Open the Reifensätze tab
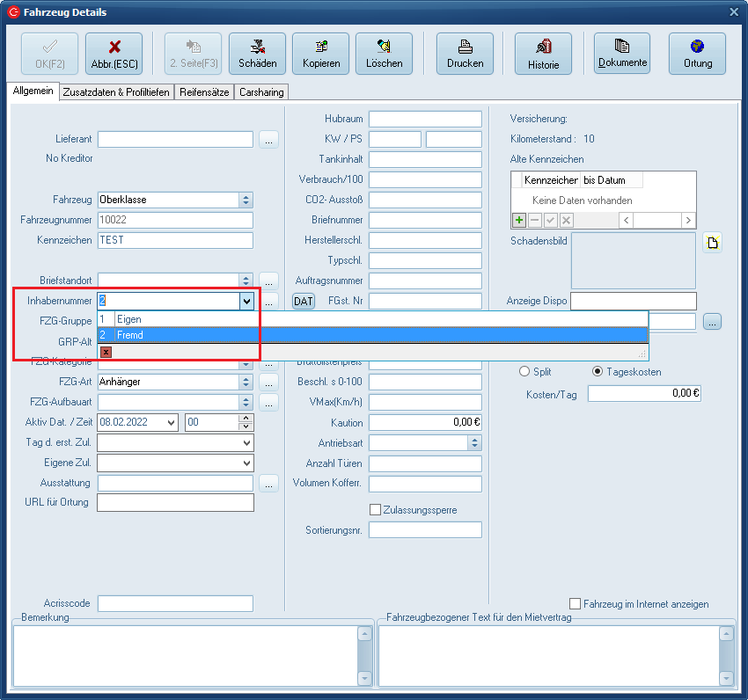Viewport: 748px width, 700px height. (x=204, y=92)
